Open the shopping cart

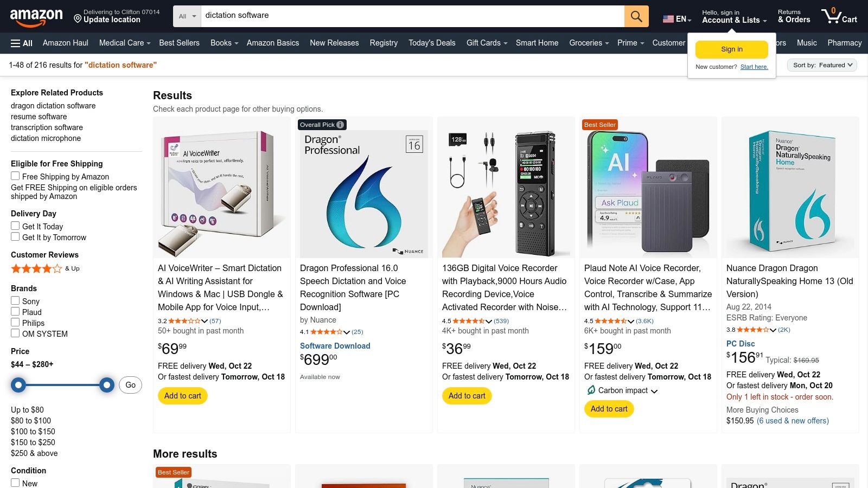tap(840, 16)
